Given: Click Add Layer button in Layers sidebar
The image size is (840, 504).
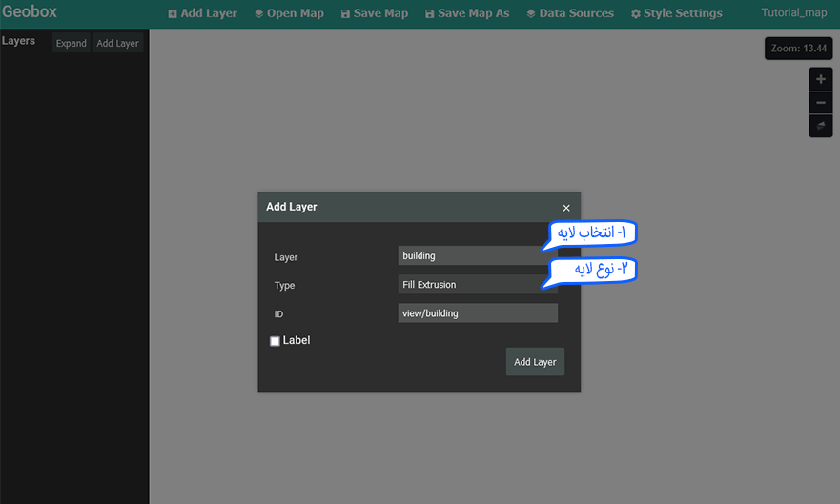Looking at the screenshot, I should coord(117,43).
